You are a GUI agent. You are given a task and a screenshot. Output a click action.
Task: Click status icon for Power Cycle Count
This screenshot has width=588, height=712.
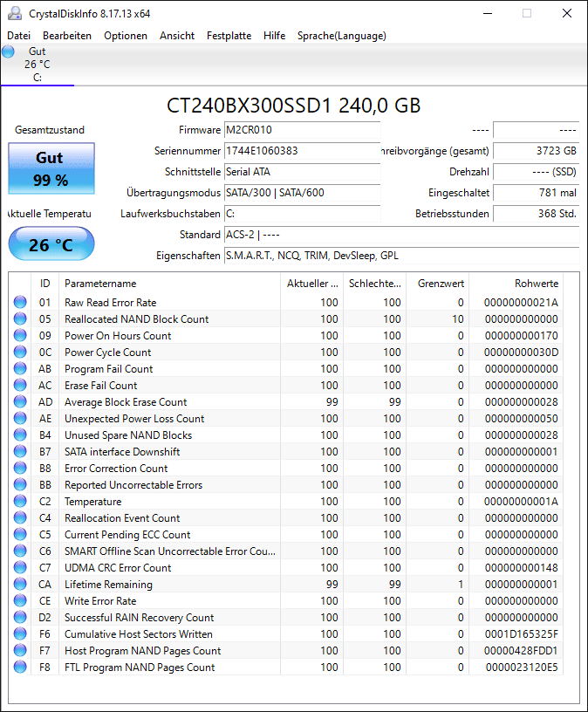point(20,352)
